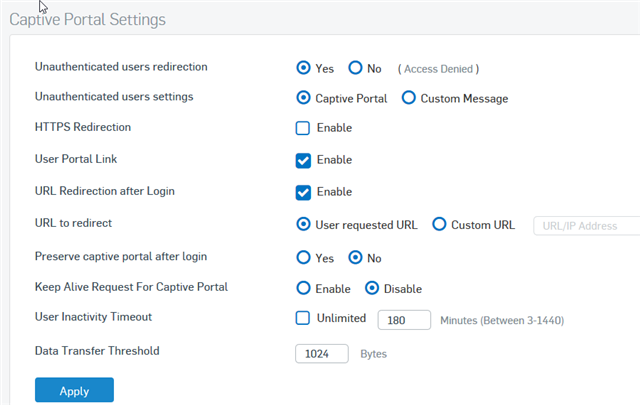Disable Keep Alive Request For Captive Portal
Screen dimensions: 640x405
pyautogui.click(x=372, y=288)
